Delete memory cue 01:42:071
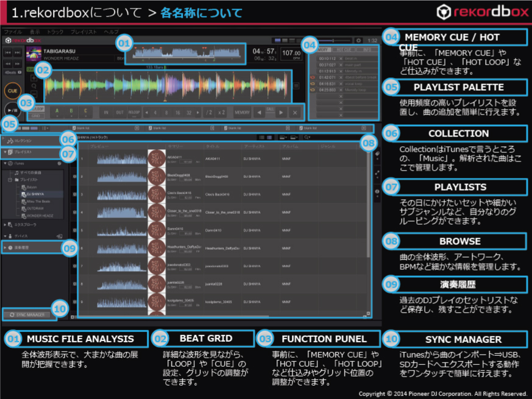The image size is (532, 399). pos(341,78)
